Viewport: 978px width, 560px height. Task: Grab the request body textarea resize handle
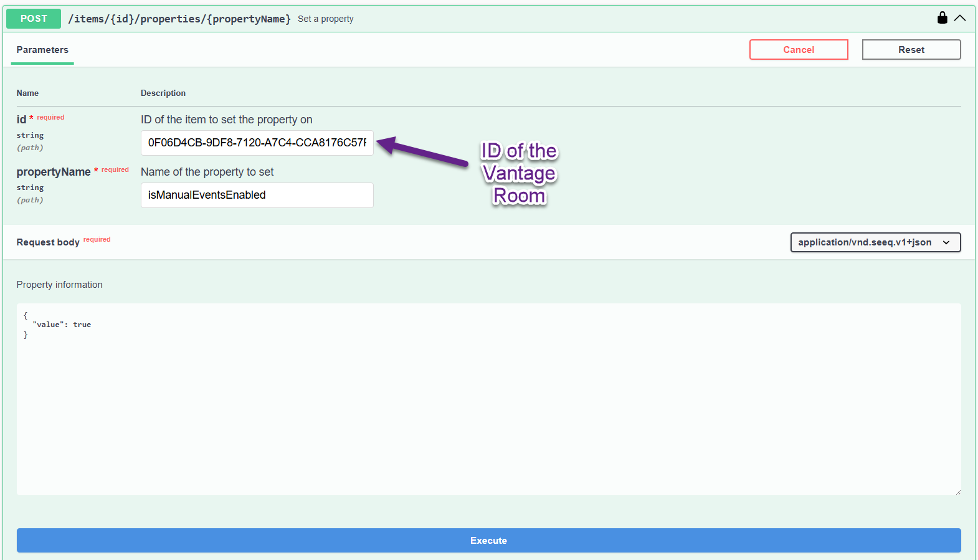[x=957, y=492]
